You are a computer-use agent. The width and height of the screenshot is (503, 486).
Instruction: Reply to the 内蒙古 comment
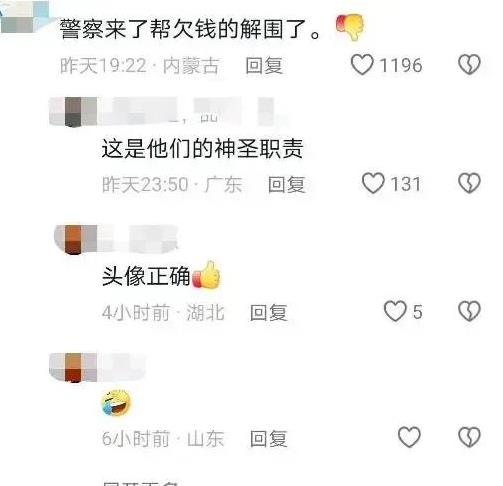click(x=264, y=65)
